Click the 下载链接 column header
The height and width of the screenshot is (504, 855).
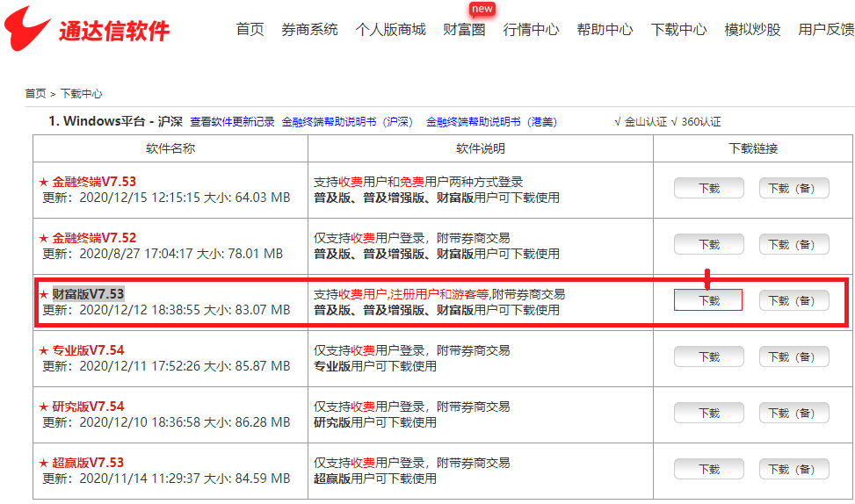coord(753,148)
